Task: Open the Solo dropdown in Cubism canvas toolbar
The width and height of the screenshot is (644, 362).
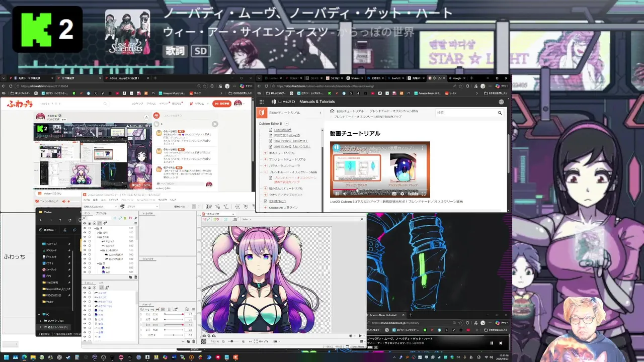Action: point(247,219)
